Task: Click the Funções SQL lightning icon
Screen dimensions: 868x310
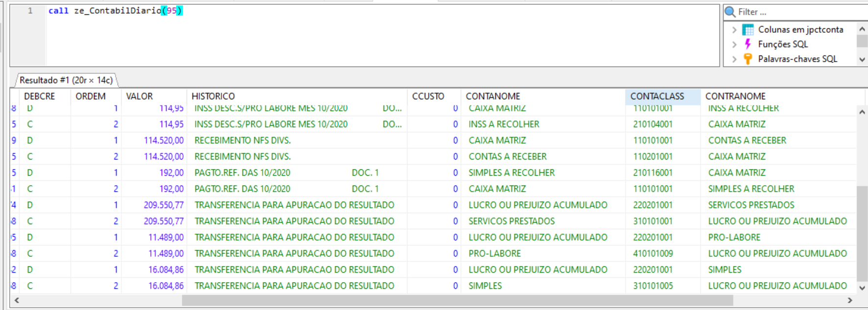Action: coord(748,44)
